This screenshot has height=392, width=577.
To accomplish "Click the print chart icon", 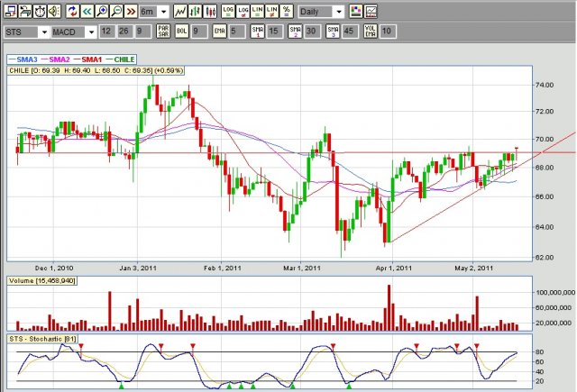I will point(25,12).
